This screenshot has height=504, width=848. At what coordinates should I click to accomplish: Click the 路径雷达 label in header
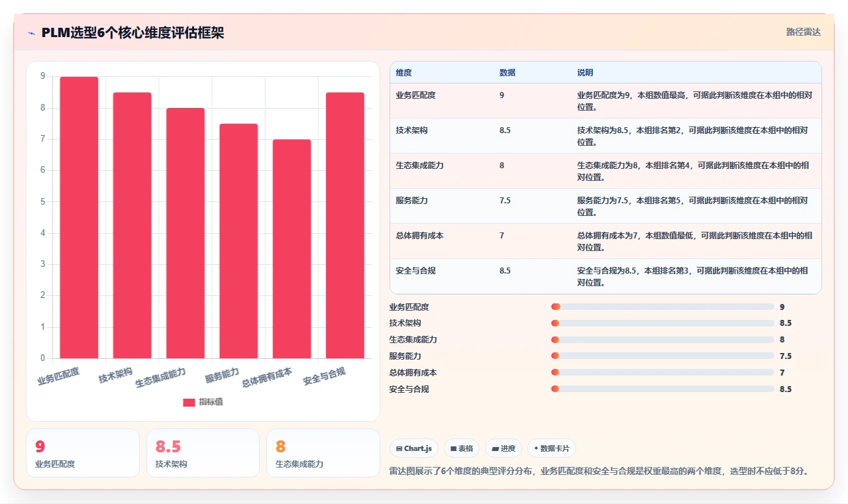(804, 32)
